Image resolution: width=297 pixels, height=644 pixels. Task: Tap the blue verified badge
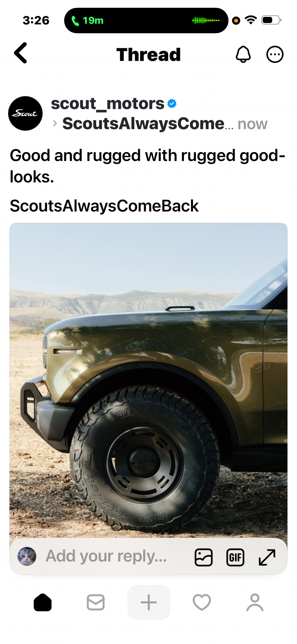pos(172,104)
